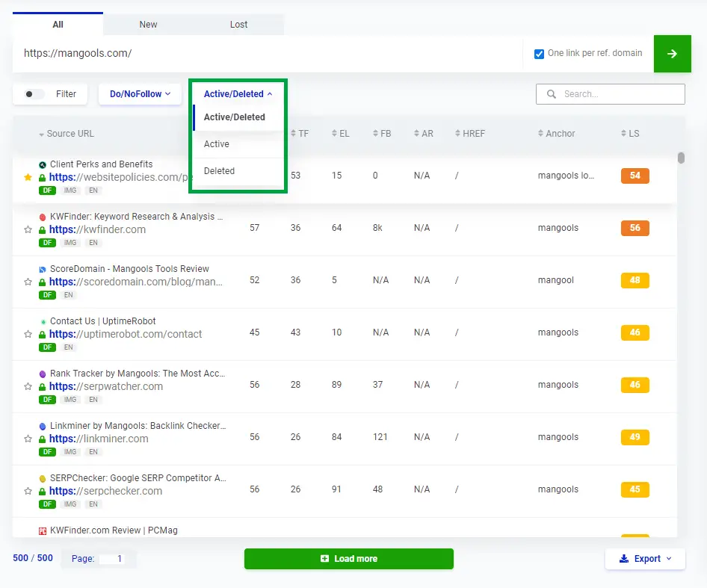The height and width of the screenshot is (588, 707).
Task: Open the Lost backlinks tab
Action: coord(239,25)
